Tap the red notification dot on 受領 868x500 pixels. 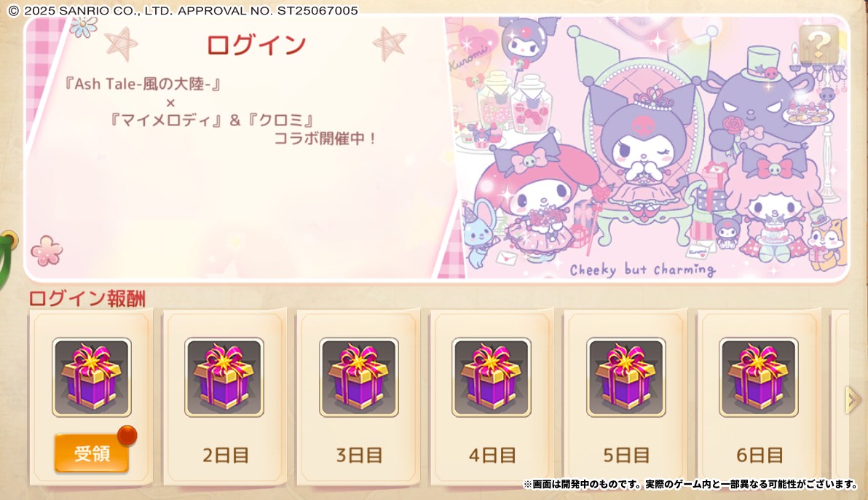pos(127,435)
